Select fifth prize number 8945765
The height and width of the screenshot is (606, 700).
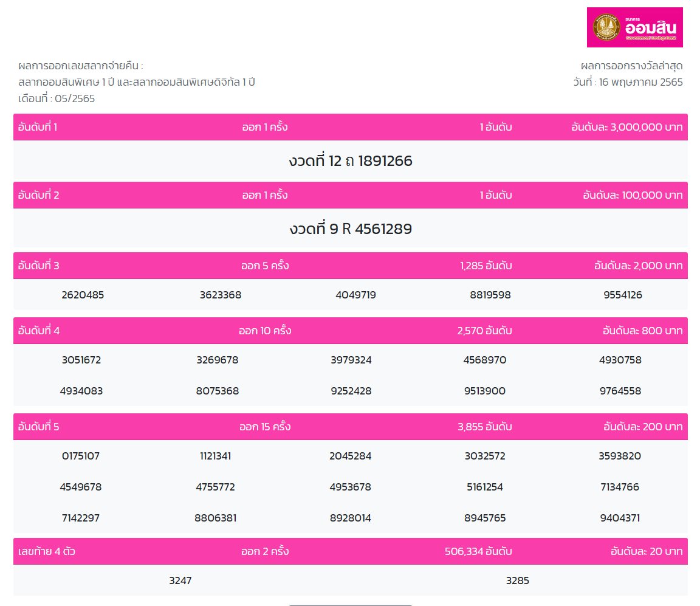pos(485,518)
